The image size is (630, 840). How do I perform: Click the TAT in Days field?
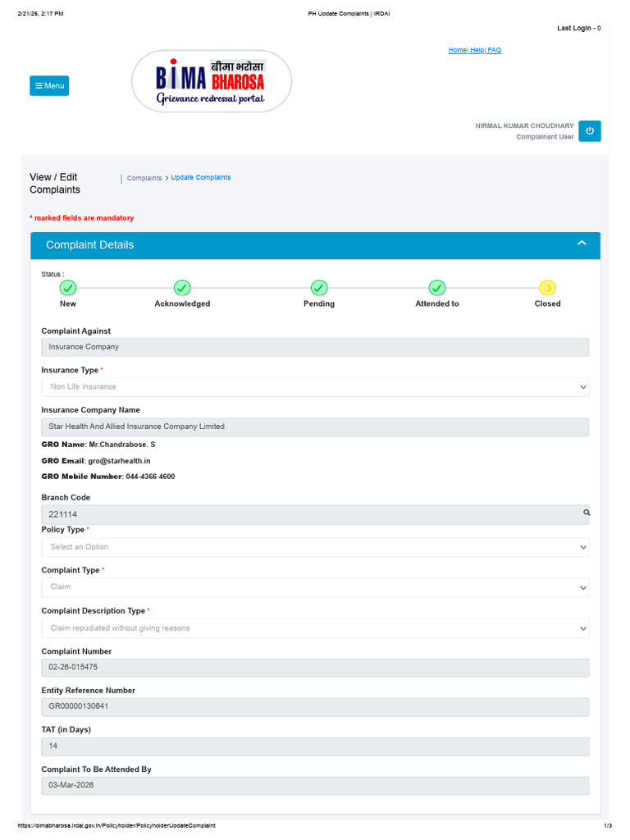315,746
